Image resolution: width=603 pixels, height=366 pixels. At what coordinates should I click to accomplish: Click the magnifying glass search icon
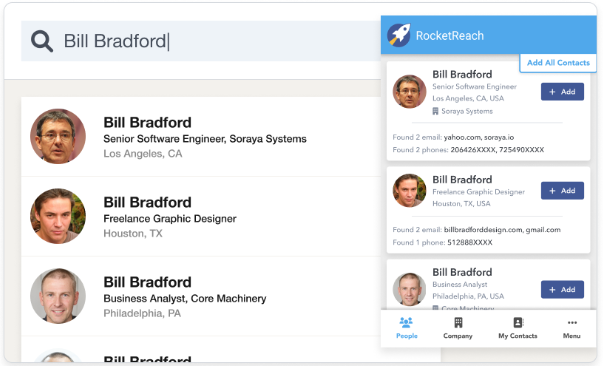[42, 41]
